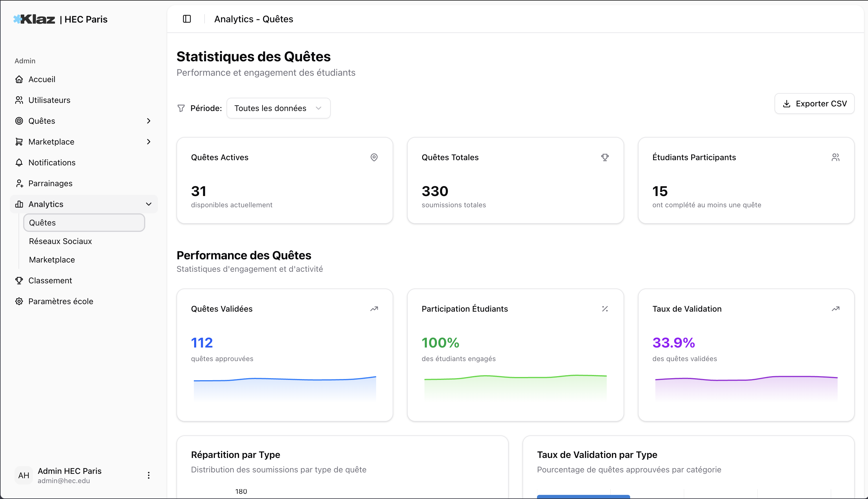Expand the Marketplace menu chevron
868x499 pixels.
pos(148,142)
